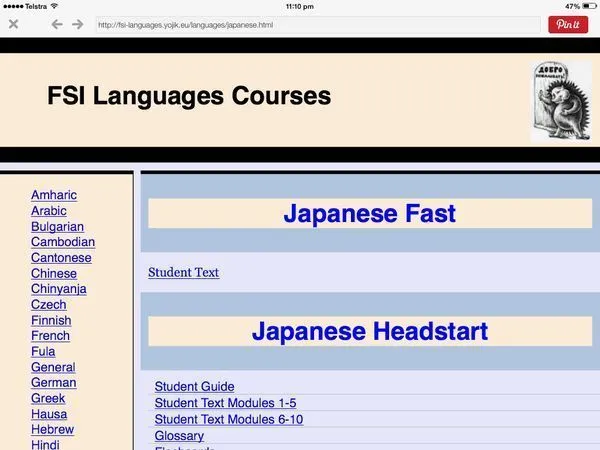Open the Czech language link
The width and height of the screenshot is (600, 450).
(49, 305)
